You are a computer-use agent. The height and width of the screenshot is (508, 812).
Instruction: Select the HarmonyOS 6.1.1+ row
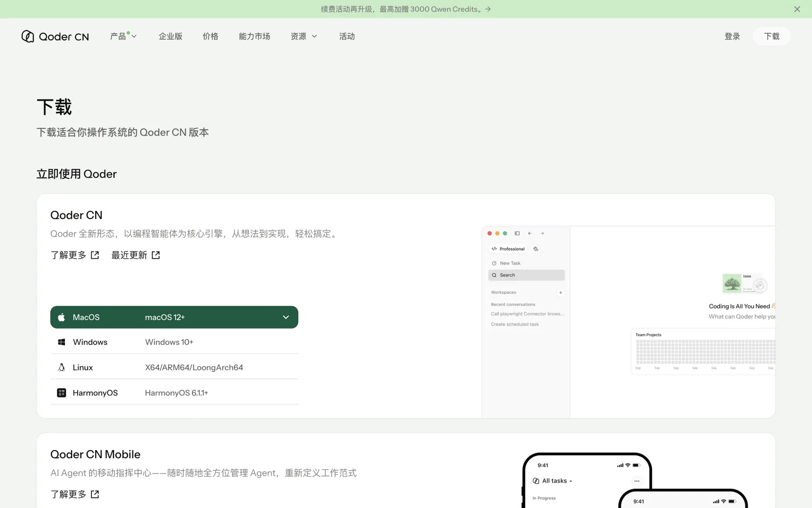coord(174,393)
